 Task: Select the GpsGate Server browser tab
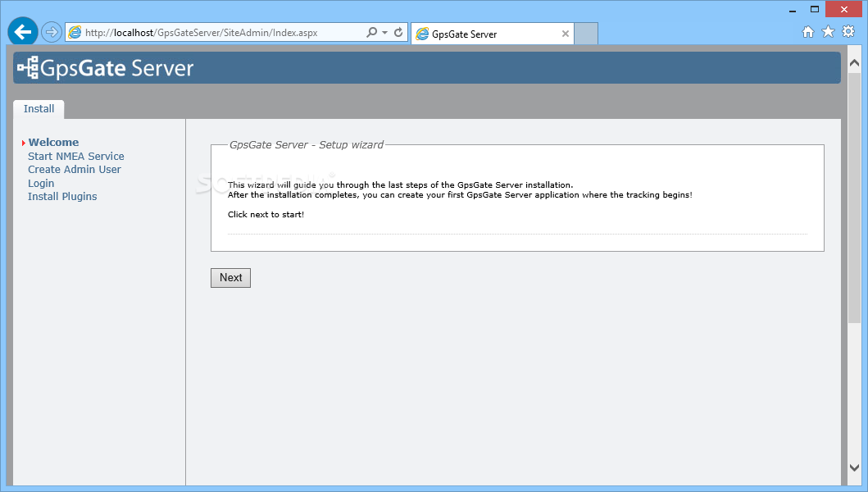[x=492, y=34]
